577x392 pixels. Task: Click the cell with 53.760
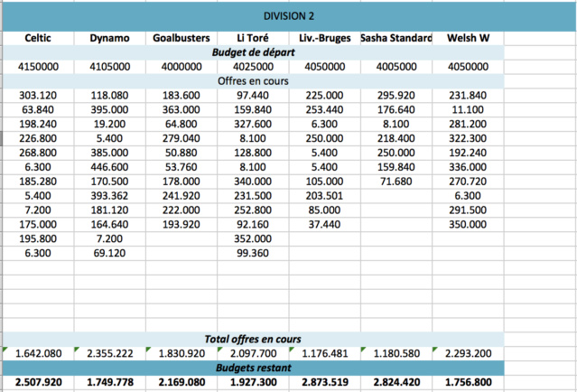181,167
